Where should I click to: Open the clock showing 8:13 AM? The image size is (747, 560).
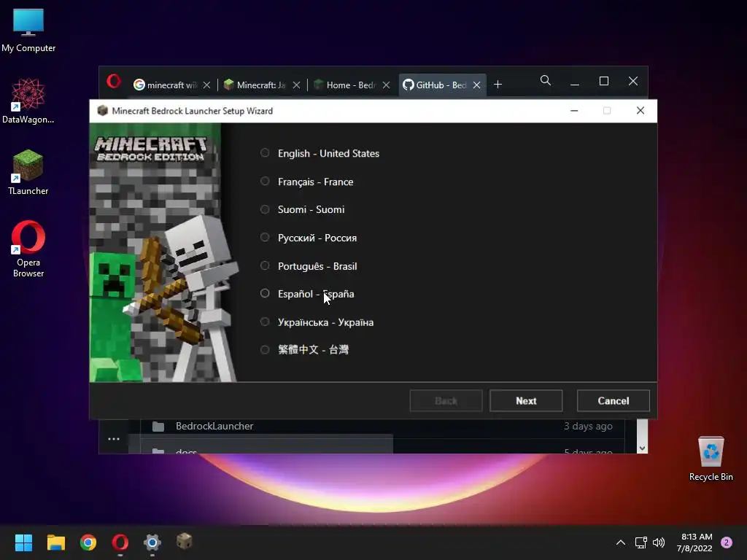[x=694, y=542]
